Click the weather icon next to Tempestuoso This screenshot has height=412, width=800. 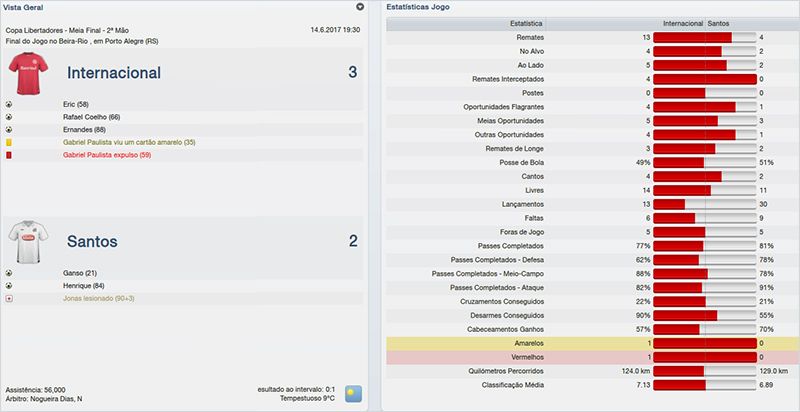(353, 392)
